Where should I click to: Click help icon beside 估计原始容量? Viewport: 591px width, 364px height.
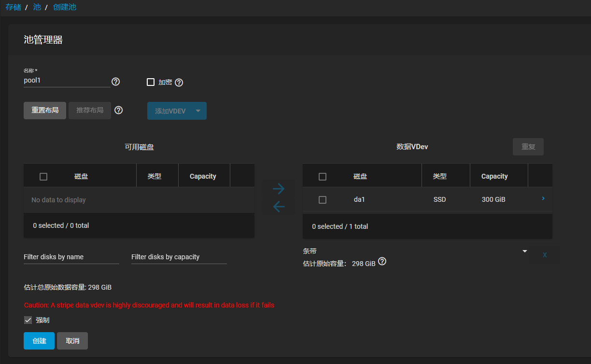point(382,262)
